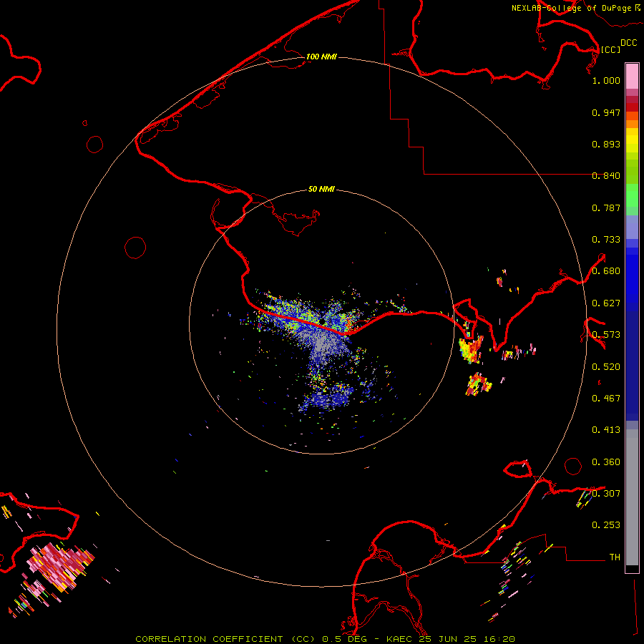Select the 0.787 scale value

[606, 208]
